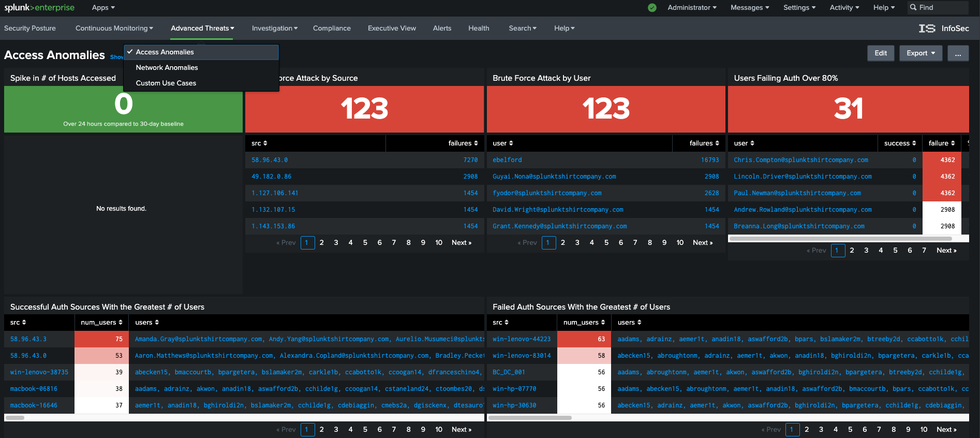Viewport: 980px width, 438px height.
Task: Click Failed Auth Sources horizontal scrollbar
Action: 530,418
